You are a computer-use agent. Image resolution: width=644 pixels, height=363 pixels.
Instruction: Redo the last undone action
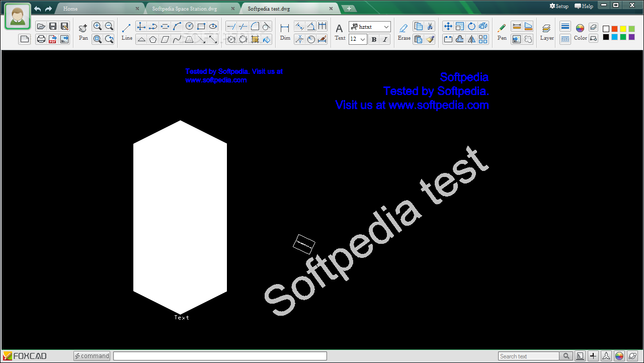pos(48,9)
